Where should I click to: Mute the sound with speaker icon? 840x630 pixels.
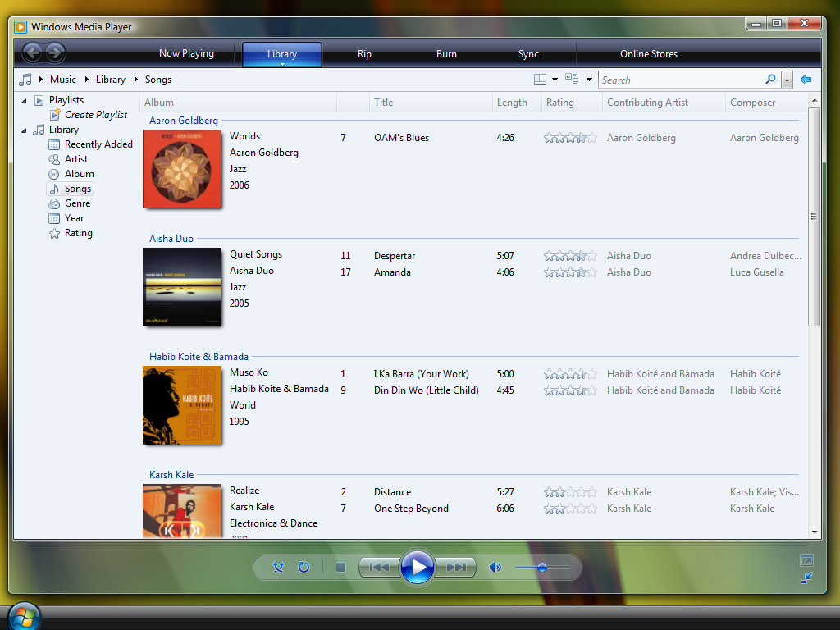click(495, 568)
